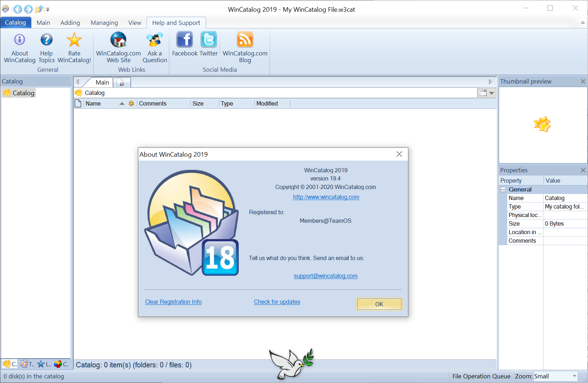Viewport: 588px width, 383px height.
Task: Close the Thumbnail preview panel
Action: click(x=583, y=81)
